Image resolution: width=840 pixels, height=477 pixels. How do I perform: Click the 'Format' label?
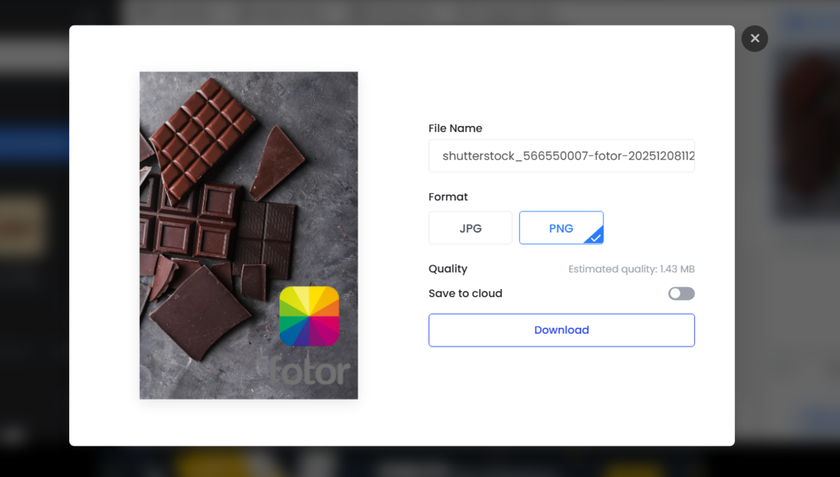448,197
